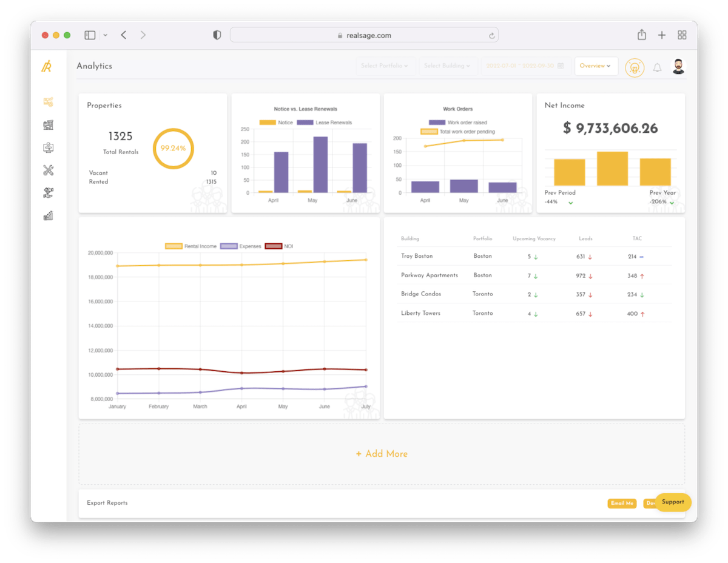
Task: Click the date range field in the header
Action: [525, 66]
